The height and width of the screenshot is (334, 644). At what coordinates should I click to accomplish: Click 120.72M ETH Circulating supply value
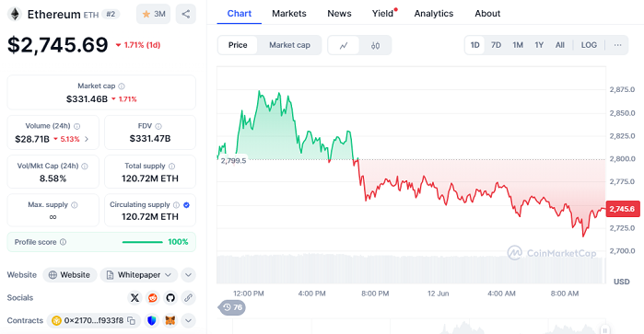(x=150, y=216)
